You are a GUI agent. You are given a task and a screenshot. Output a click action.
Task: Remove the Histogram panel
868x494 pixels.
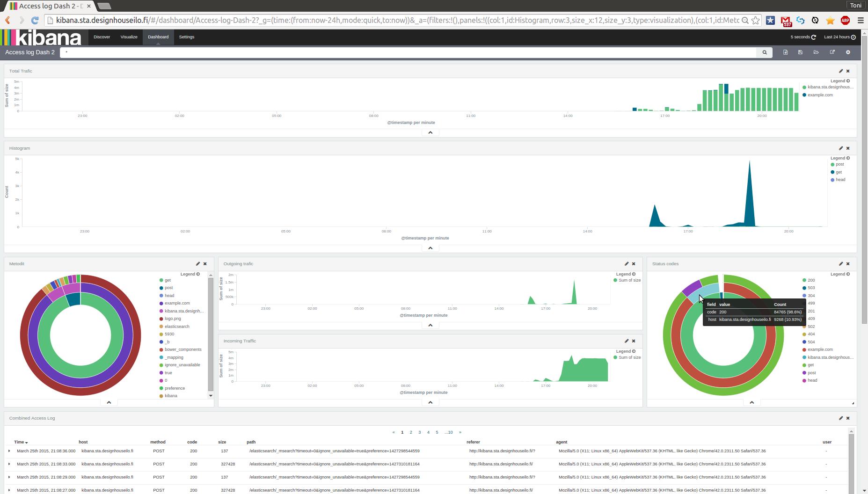(x=848, y=148)
